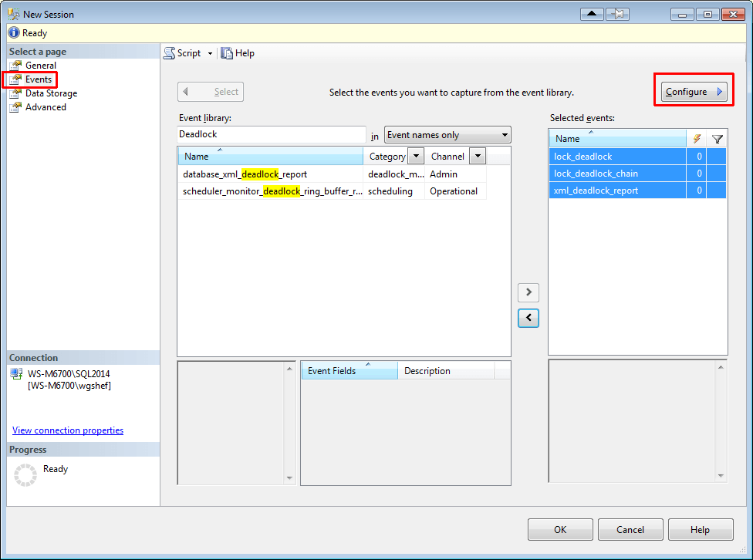Viewport: 753px width, 560px height.
Task: Click the Configure button
Action: tap(693, 91)
